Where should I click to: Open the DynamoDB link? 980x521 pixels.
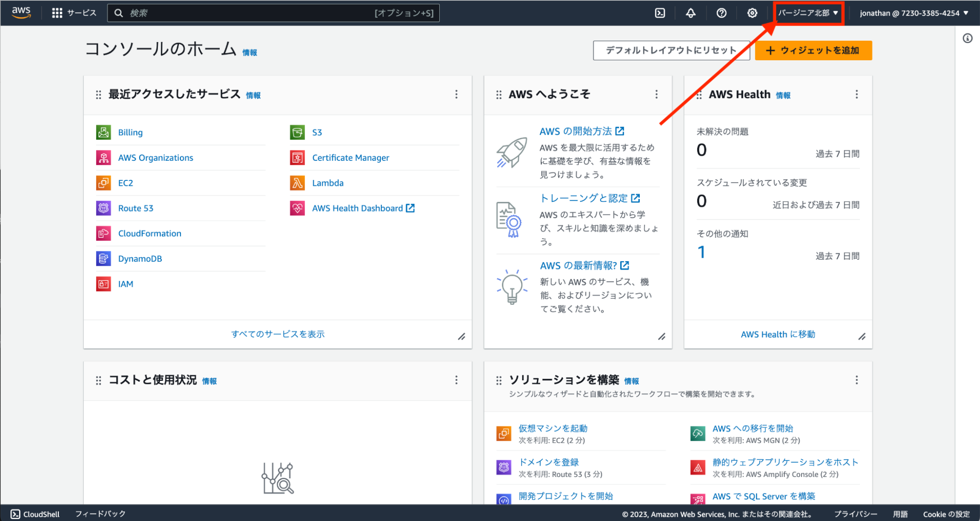pyautogui.click(x=140, y=258)
